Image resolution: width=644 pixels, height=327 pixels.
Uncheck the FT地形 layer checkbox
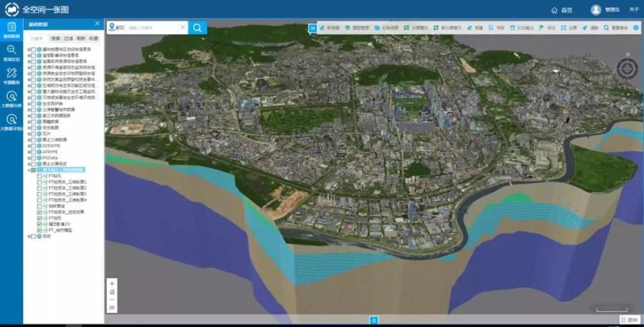pos(39,218)
